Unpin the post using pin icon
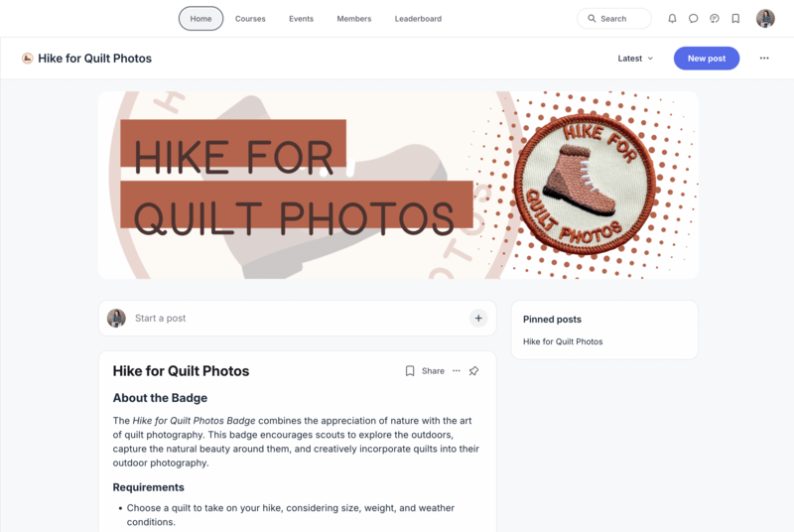The height and width of the screenshot is (532, 794). [x=473, y=371]
